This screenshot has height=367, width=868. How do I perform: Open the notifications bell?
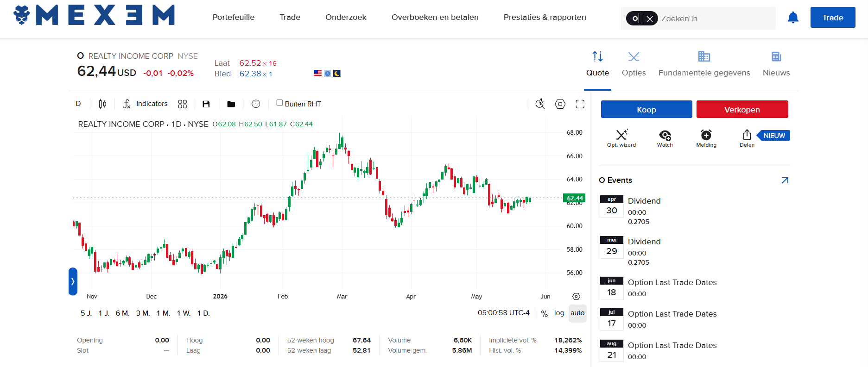pyautogui.click(x=793, y=18)
